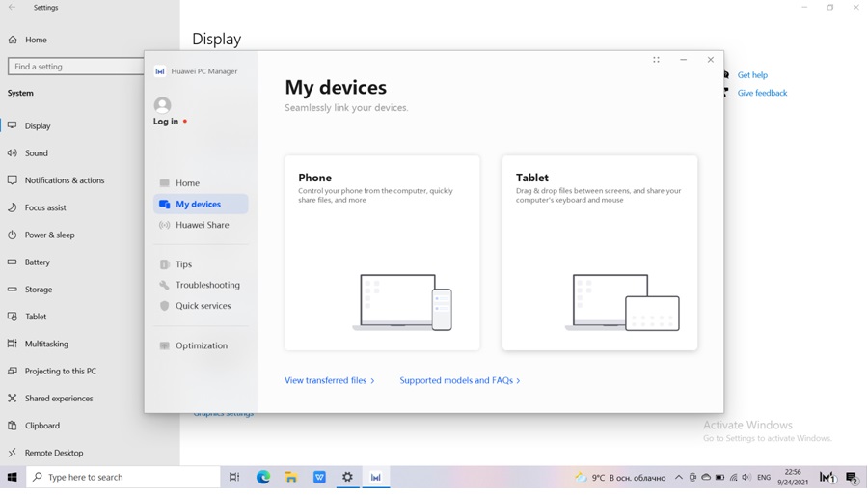Screen dimensions: 868x497
Task: Go to the Troubleshooting section
Action: (207, 285)
